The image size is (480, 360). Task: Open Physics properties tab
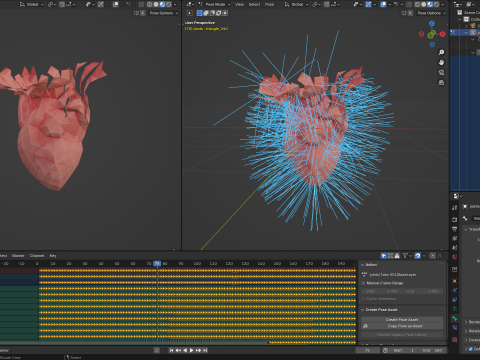(455, 291)
